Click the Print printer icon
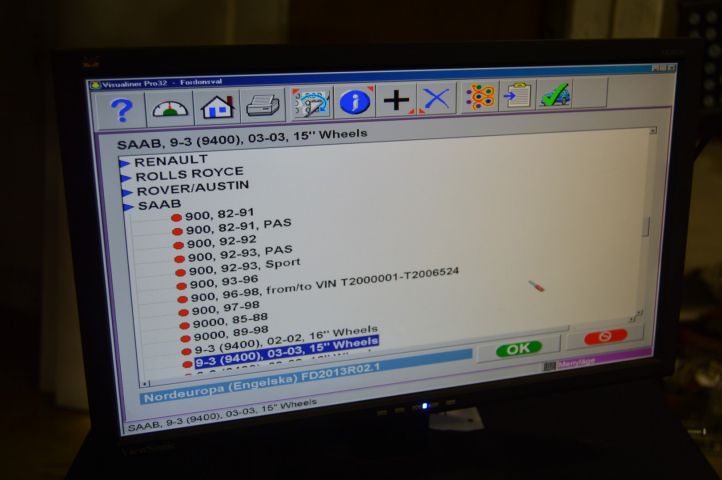Image resolution: width=722 pixels, height=480 pixels. pos(263,105)
